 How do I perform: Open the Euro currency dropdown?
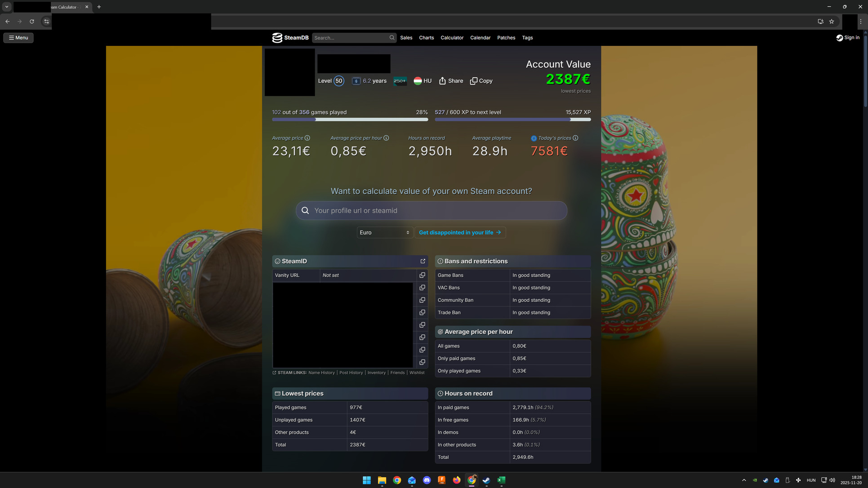[x=384, y=232]
